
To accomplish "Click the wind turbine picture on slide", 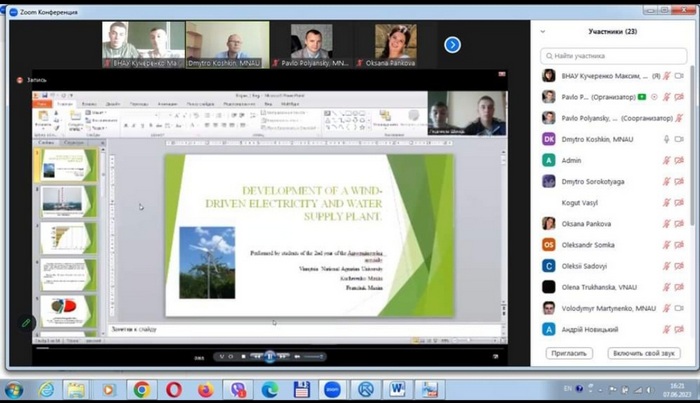I will (x=207, y=262).
